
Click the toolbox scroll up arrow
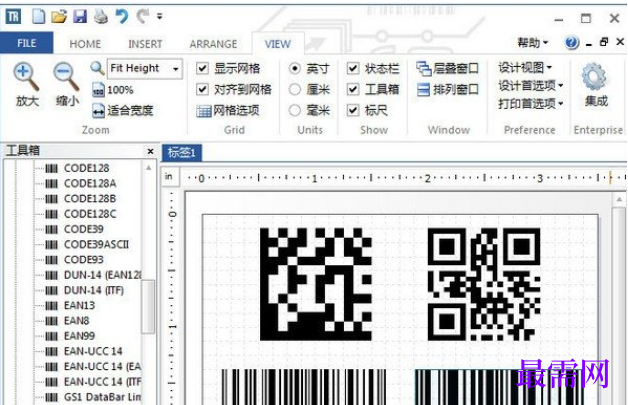149,168
